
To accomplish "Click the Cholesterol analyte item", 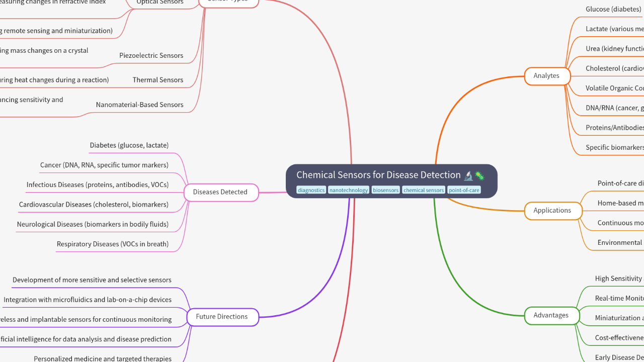I will click(x=614, y=68).
